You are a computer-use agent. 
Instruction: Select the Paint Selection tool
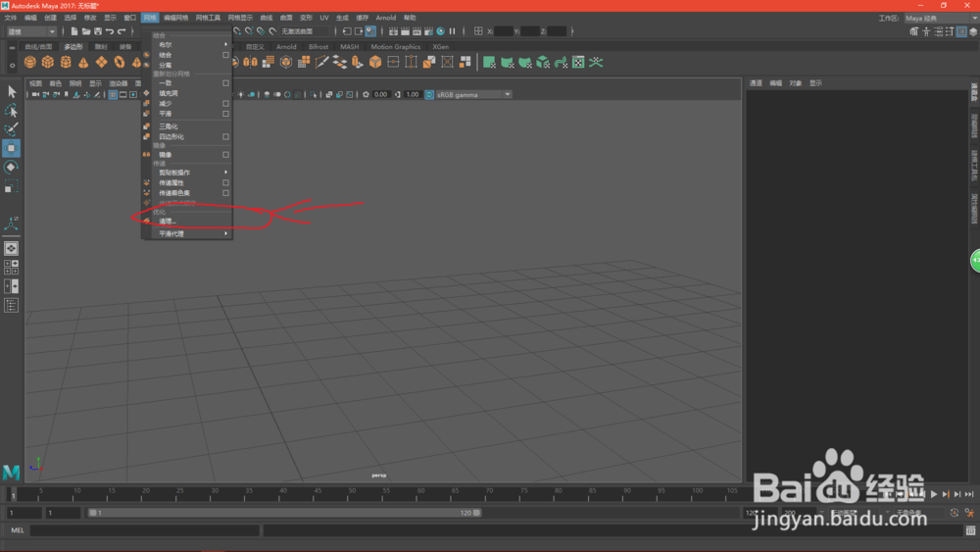[11, 129]
